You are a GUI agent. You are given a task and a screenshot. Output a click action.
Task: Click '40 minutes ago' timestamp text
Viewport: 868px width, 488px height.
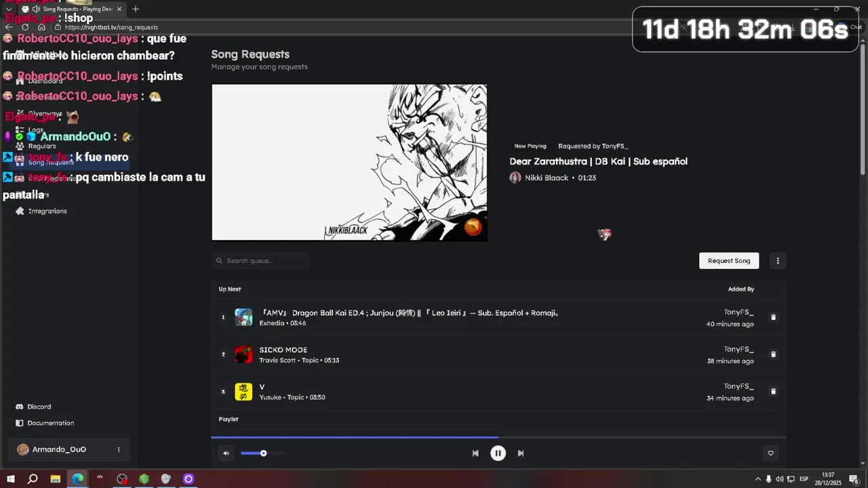coord(730,324)
